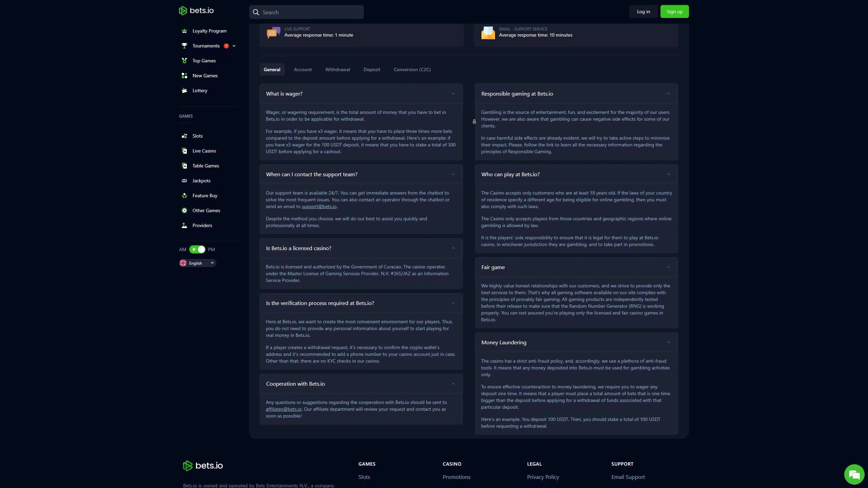Screen dimensions: 868x488
Task: Click the Table Games card icon
Action: pos(184,166)
